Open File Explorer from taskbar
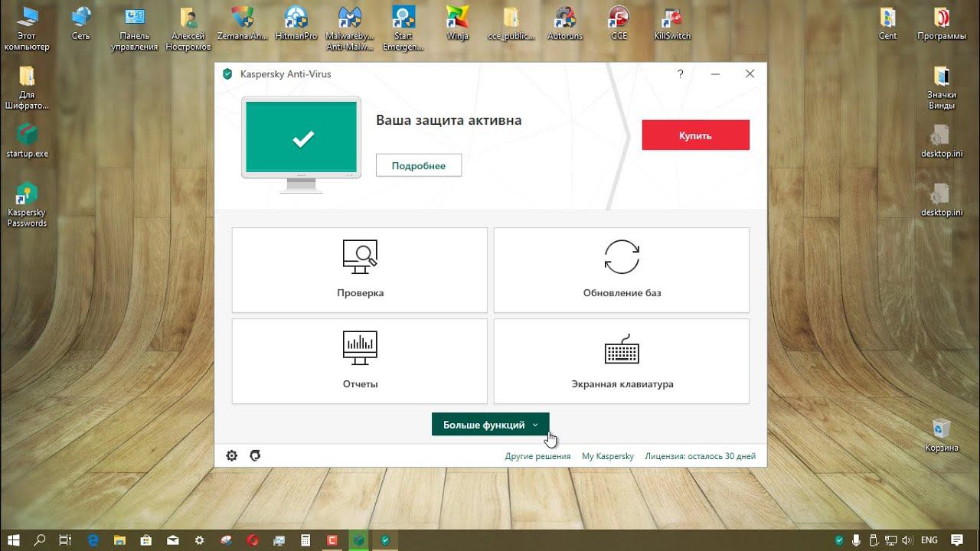This screenshot has height=551, width=980. [x=120, y=540]
